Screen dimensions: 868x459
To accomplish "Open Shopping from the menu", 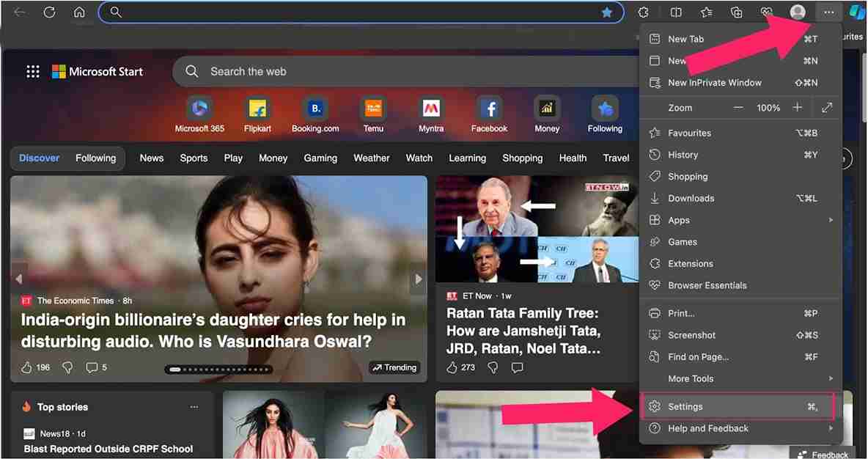I will [740, 176].
